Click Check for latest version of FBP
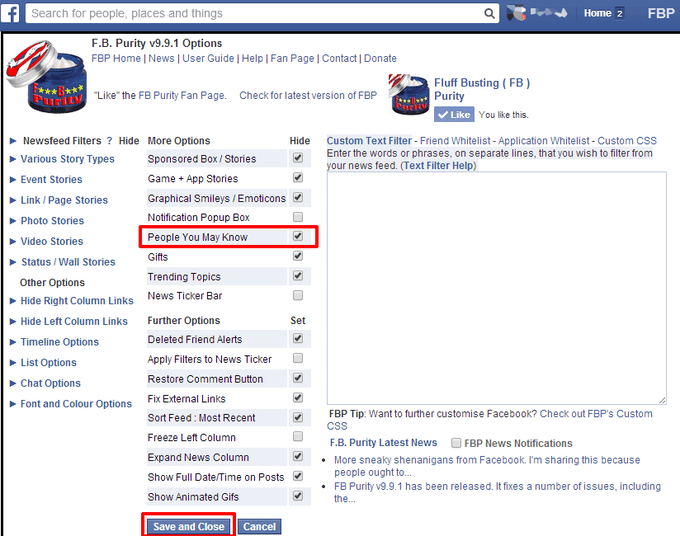Viewport: 680px width, 536px height. (308, 95)
